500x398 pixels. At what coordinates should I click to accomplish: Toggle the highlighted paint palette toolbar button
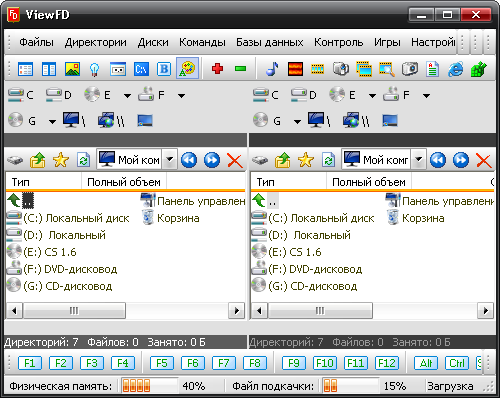pyautogui.click(x=187, y=68)
